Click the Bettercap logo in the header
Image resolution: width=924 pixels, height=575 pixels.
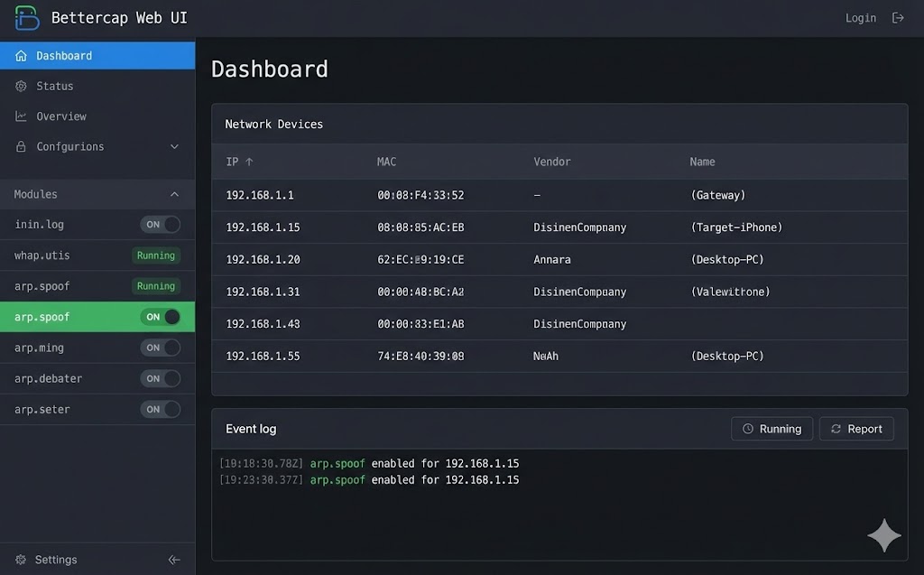click(27, 17)
